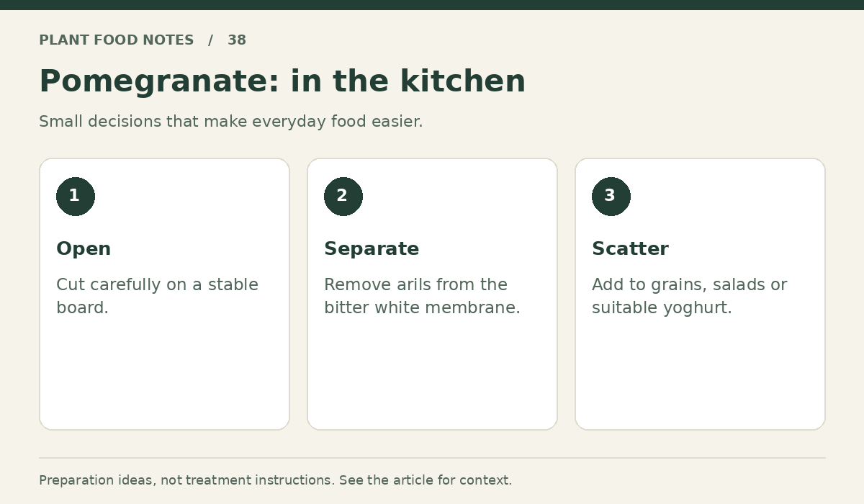Image resolution: width=864 pixels, height=504 pixels.
Task: Click the Pomegranate: in the kitchen title
Action: [282, 81]
